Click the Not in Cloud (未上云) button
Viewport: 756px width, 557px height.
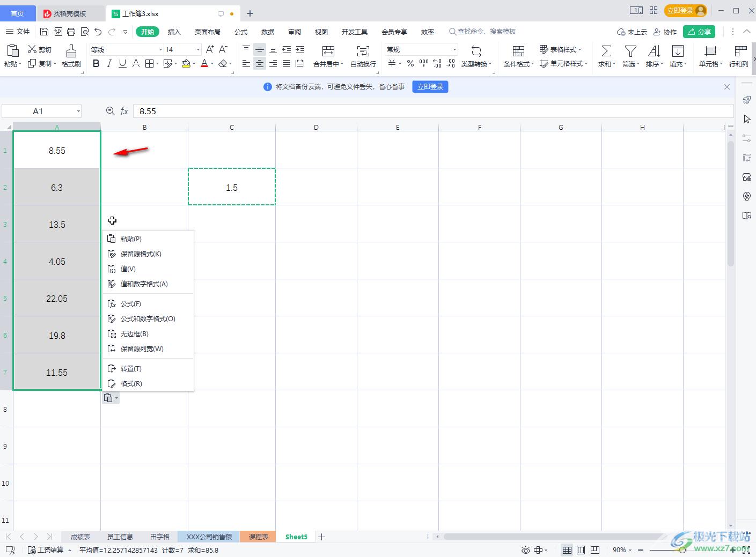click(x=632, y=32)
